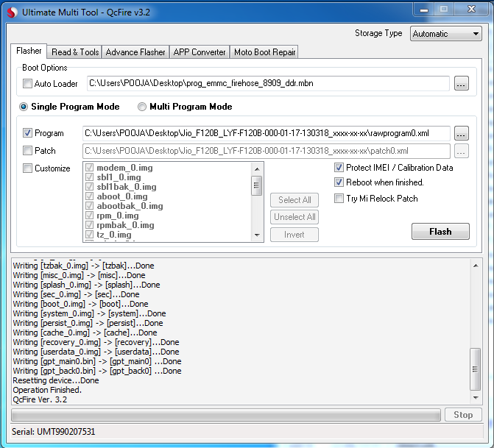Click the Select All button
Image resolution: width=494 pixels, height=448 pixels.
click(x=294, y=200)
